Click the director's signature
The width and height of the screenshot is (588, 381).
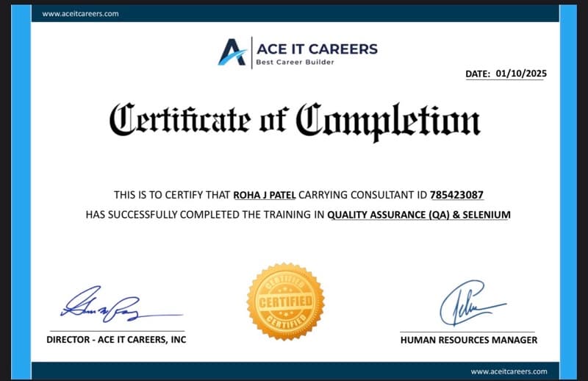(x=121, y=305)
